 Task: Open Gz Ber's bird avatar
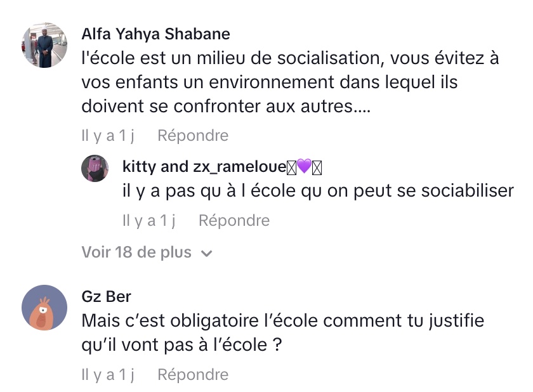(x=44, y=308)
